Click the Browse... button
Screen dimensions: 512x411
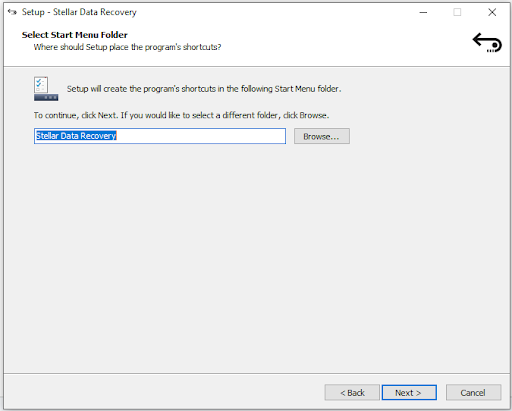coord(322,136)
